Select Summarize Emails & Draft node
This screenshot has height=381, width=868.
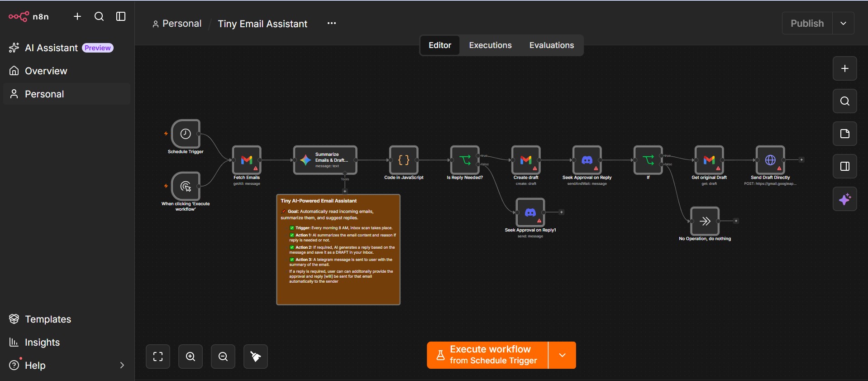(x=325, y=160)
